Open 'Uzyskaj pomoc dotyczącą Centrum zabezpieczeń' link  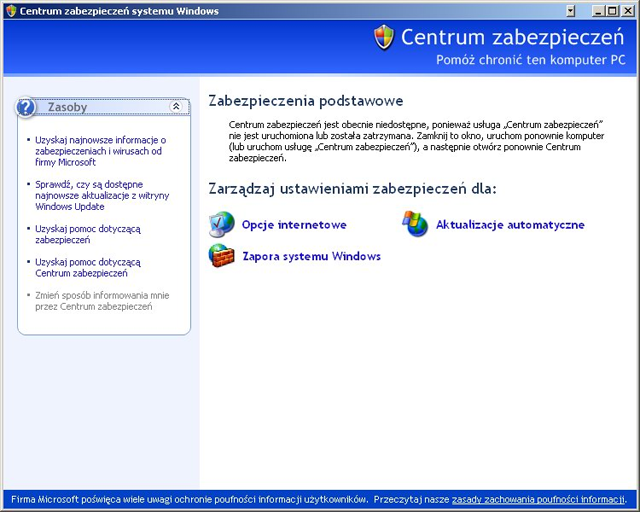(88, 267)
